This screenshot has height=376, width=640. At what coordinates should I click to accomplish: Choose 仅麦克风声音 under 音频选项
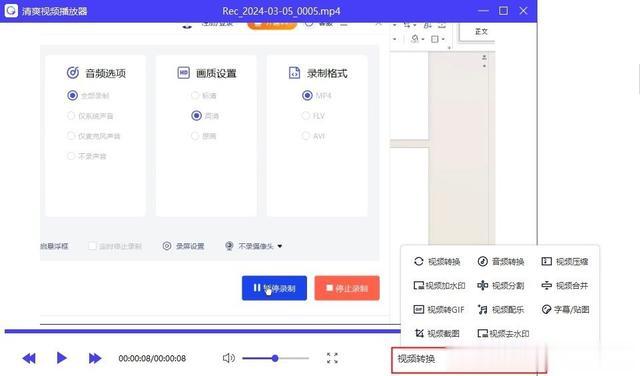71,136
